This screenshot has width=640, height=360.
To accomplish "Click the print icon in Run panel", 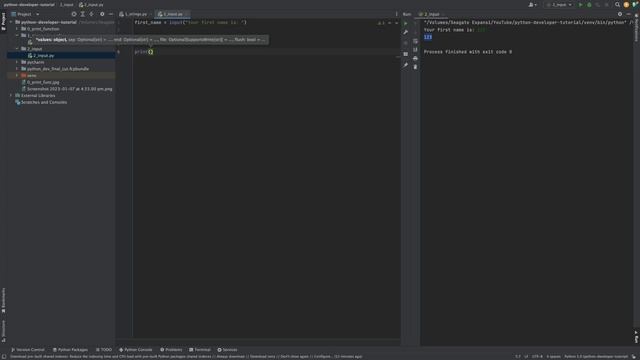I will pyautogui.click(x=415, y=58).
